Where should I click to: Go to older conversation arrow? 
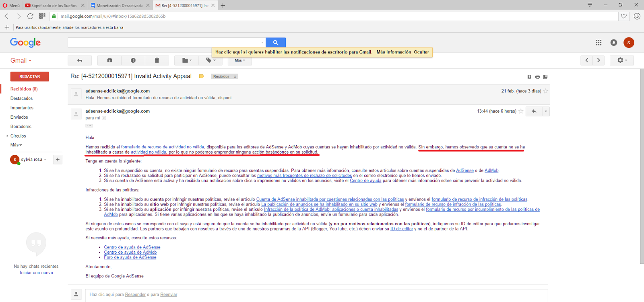point(599,60)
